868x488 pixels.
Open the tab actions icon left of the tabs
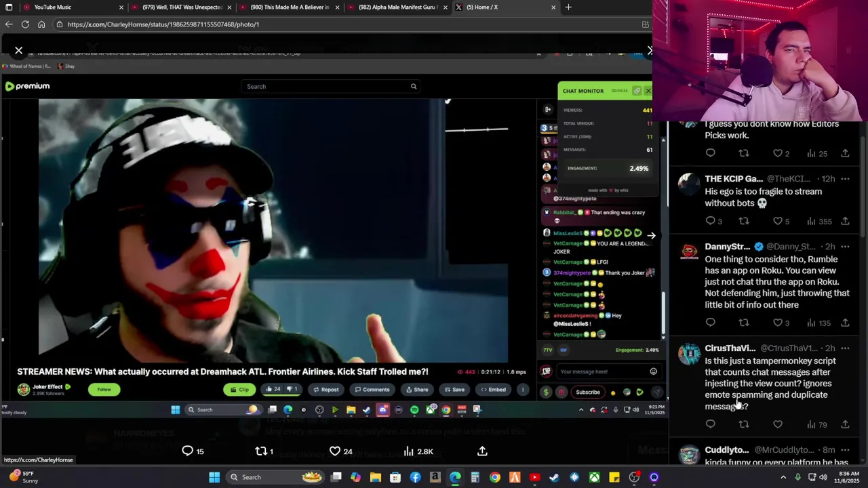click(9, 7)
